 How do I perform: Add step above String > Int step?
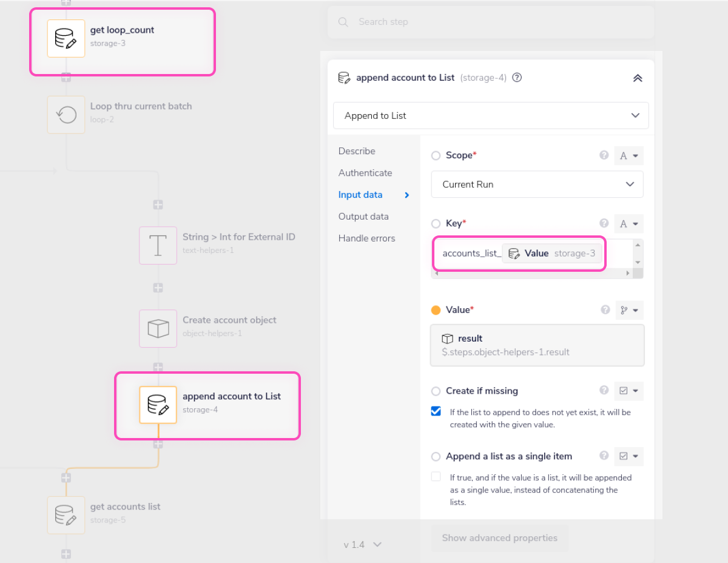coord(158,205)
